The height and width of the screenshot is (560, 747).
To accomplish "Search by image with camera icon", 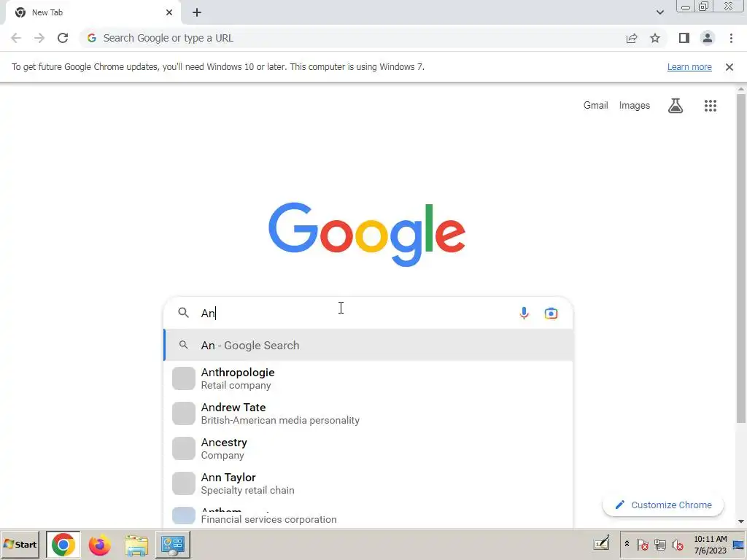I will (551, 313).
